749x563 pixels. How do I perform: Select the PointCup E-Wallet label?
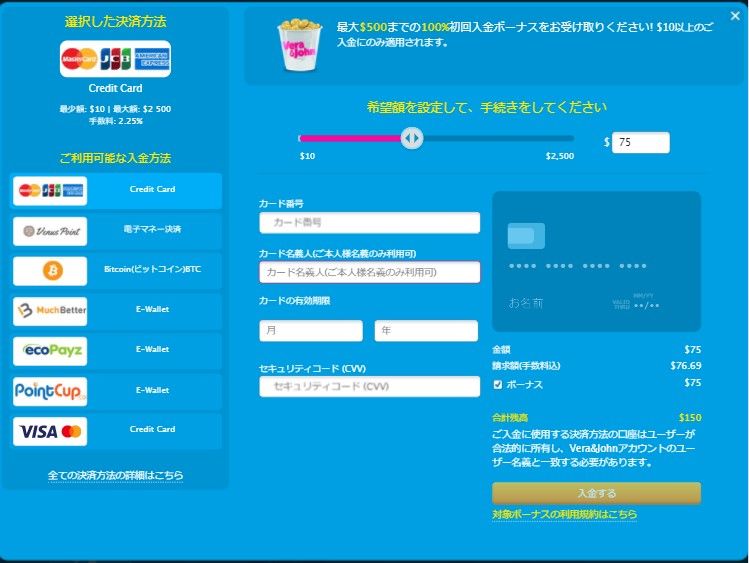(x=152, y=390)
